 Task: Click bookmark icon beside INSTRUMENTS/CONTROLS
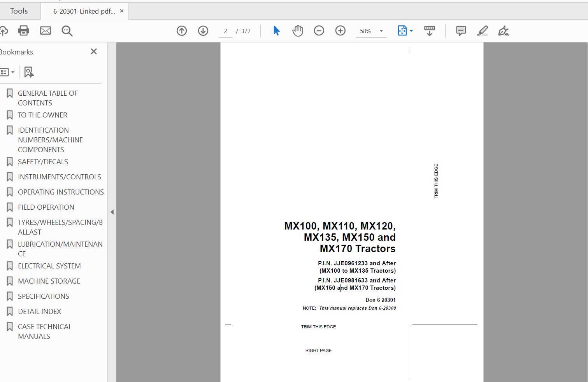coord(10,177)
